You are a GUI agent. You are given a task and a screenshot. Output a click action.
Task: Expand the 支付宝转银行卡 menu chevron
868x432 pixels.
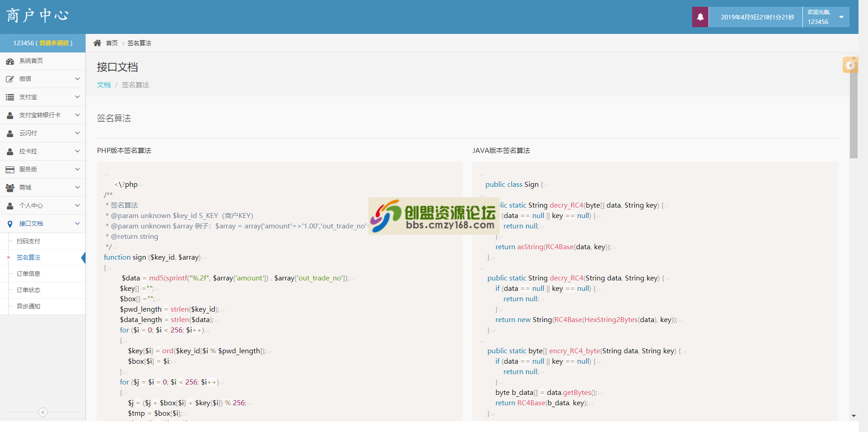click(77, 115)
